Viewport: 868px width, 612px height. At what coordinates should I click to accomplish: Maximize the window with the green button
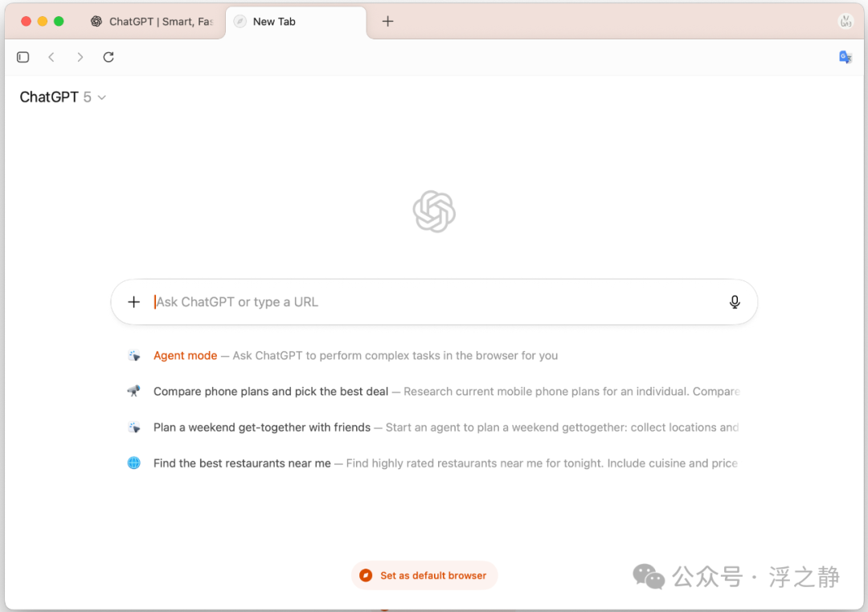(59, 22)
